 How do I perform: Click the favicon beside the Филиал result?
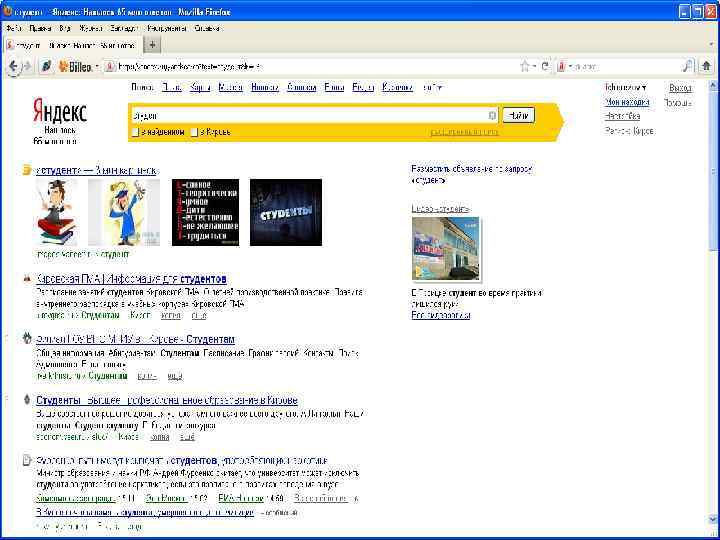click(x=27, y=339)
